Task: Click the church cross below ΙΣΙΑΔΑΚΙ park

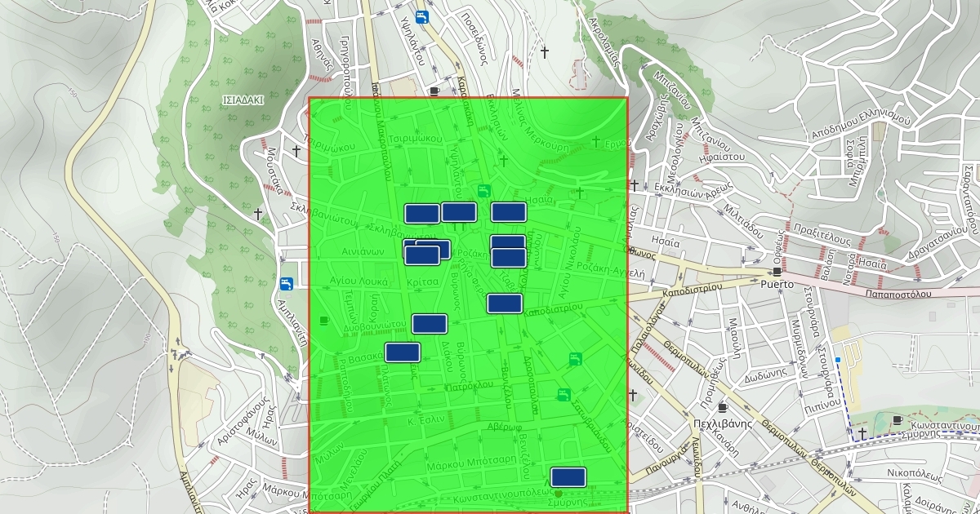Action: coord(258,214)
